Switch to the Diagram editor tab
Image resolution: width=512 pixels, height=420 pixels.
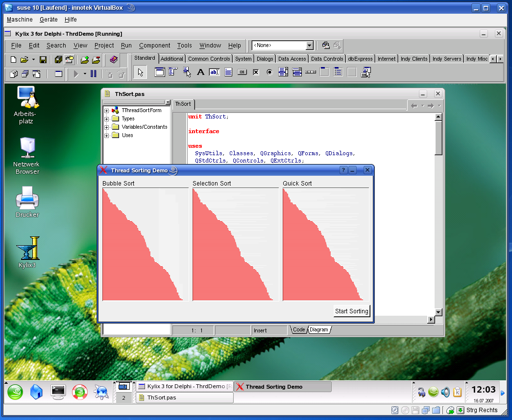[x=318, y=330]
